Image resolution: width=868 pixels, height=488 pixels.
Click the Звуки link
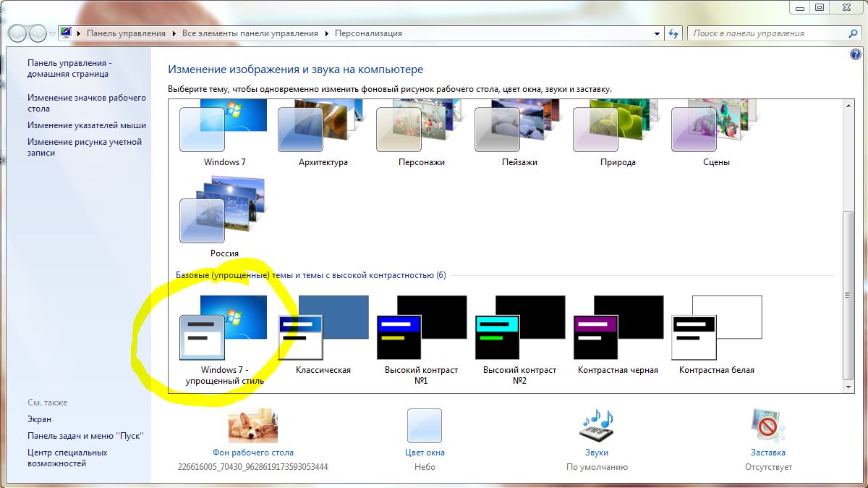point(597,453)
